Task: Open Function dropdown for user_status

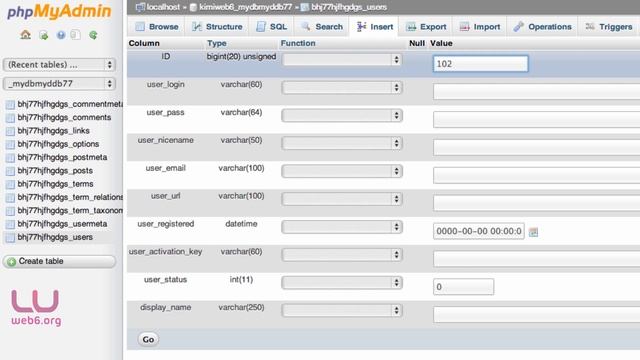Action: [x=342, y=282]
